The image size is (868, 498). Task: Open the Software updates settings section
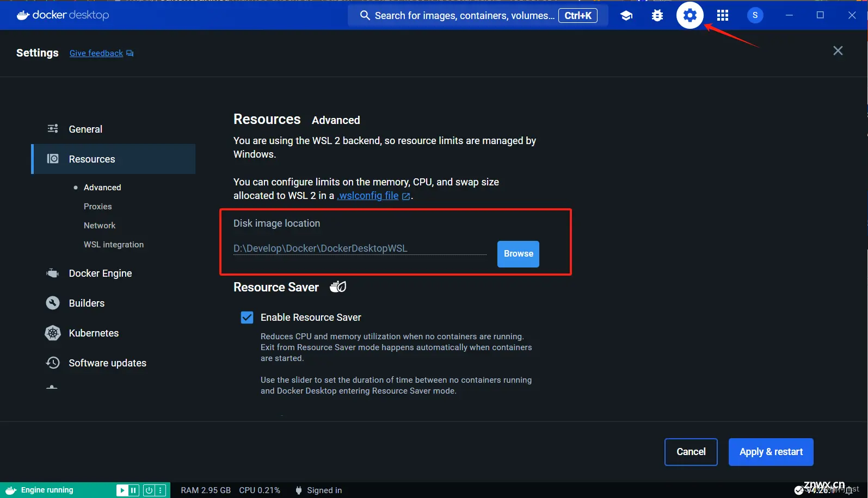tap(113, 363)
